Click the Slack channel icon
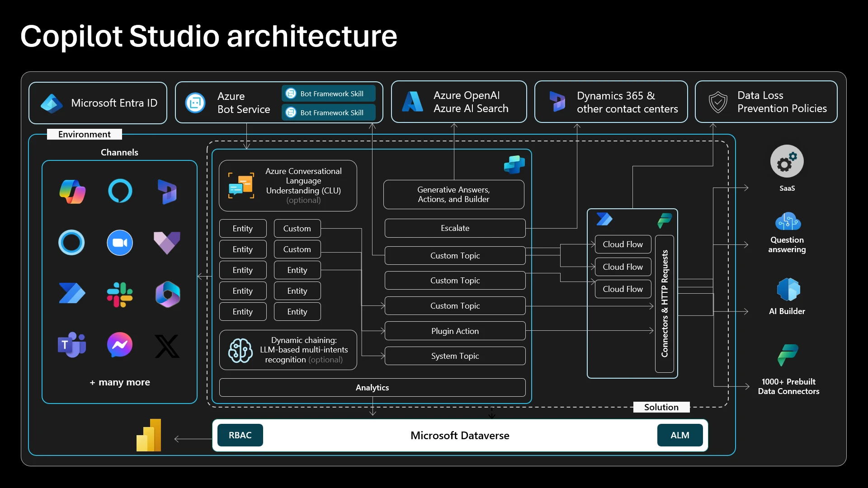This screenshot has width=868, height=488. (x=119, y=294)
